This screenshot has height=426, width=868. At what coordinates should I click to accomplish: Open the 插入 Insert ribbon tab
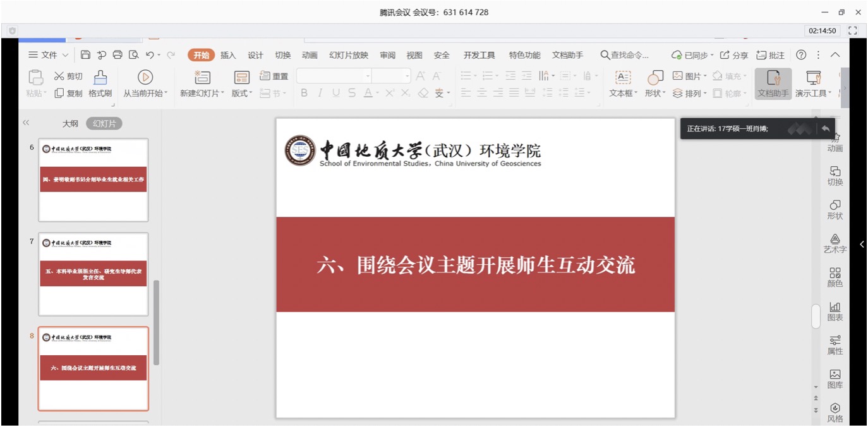pyautogui.click(x=228, y=55)
